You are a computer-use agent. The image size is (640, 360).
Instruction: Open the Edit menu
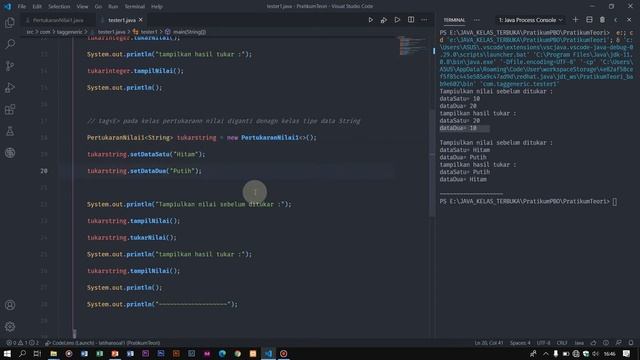(37, 7)
